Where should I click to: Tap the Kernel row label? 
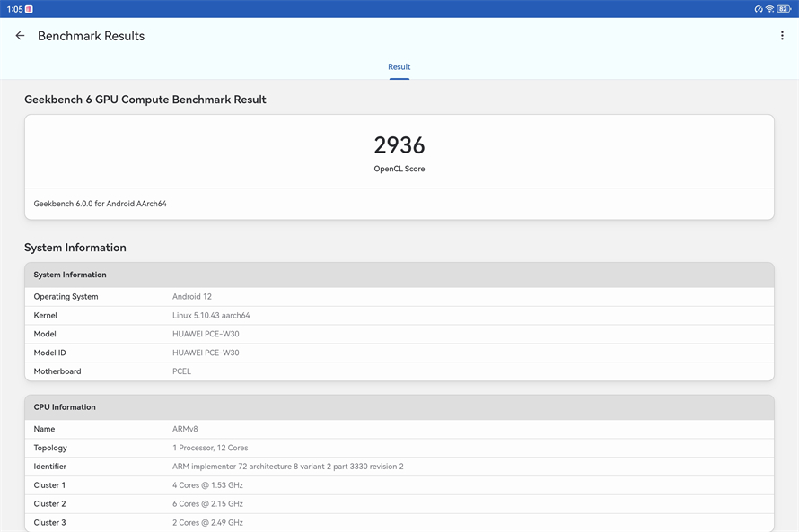[46, 316]
